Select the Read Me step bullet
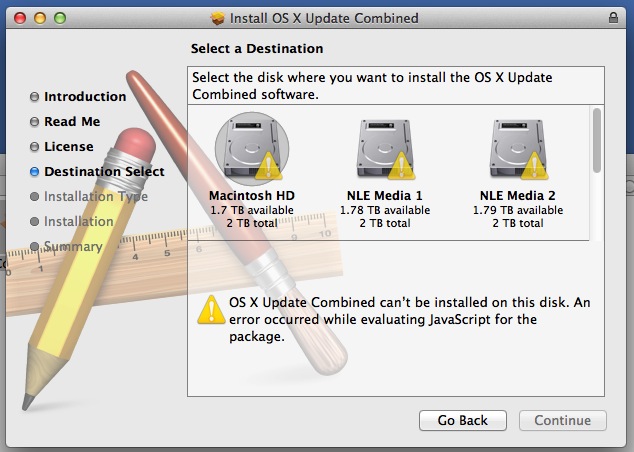Viewport: 634px width, 452px height. pyautogui.click(x=34, y=122)
